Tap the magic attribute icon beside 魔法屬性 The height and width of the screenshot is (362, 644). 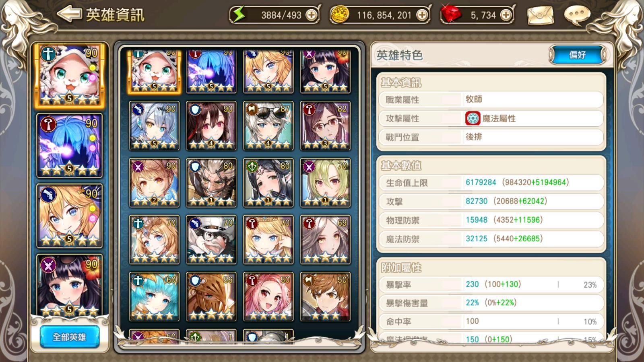473,118
